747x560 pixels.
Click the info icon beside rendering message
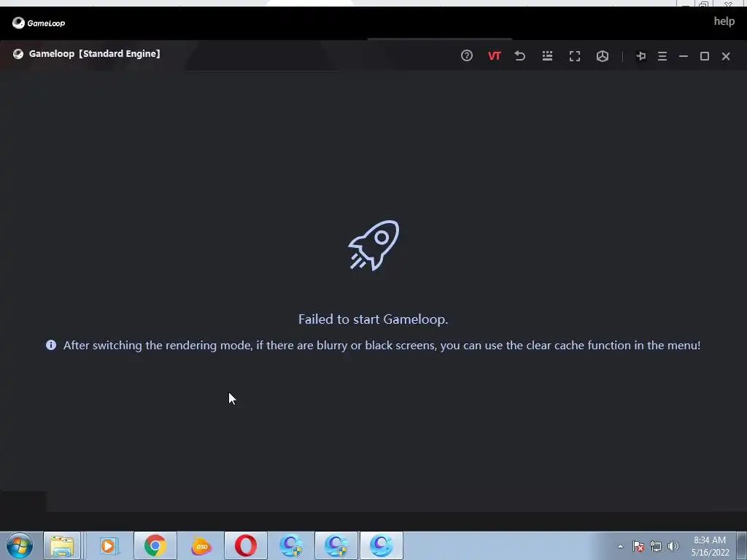(51, 345)
